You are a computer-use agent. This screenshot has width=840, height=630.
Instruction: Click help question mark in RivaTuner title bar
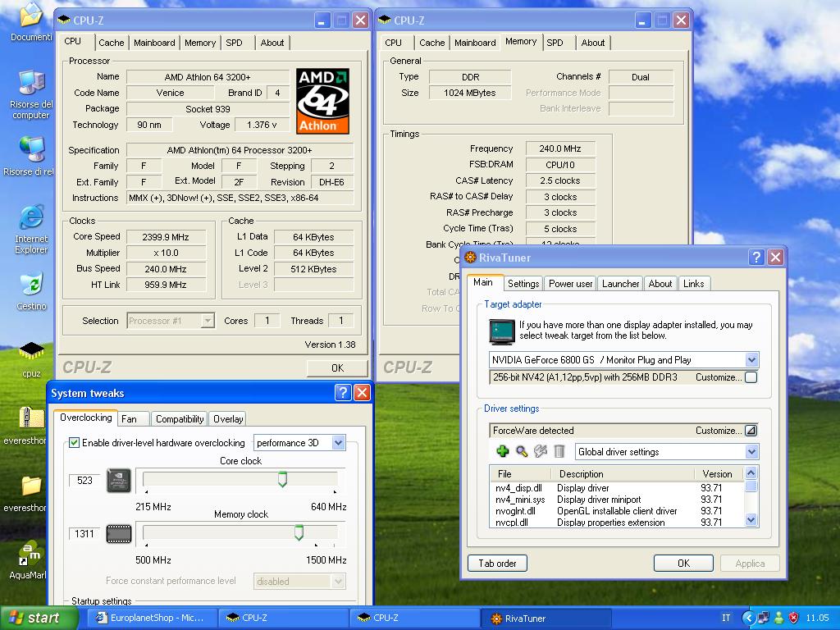point(756,257)
